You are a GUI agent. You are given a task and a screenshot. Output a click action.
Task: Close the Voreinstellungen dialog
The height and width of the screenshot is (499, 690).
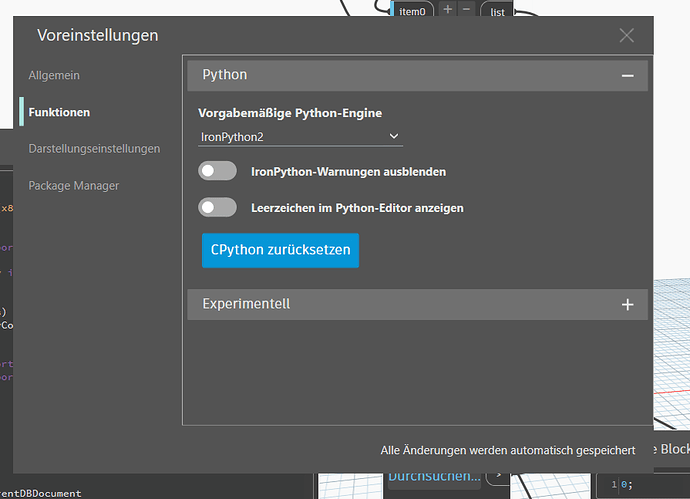tap(626, 35)
